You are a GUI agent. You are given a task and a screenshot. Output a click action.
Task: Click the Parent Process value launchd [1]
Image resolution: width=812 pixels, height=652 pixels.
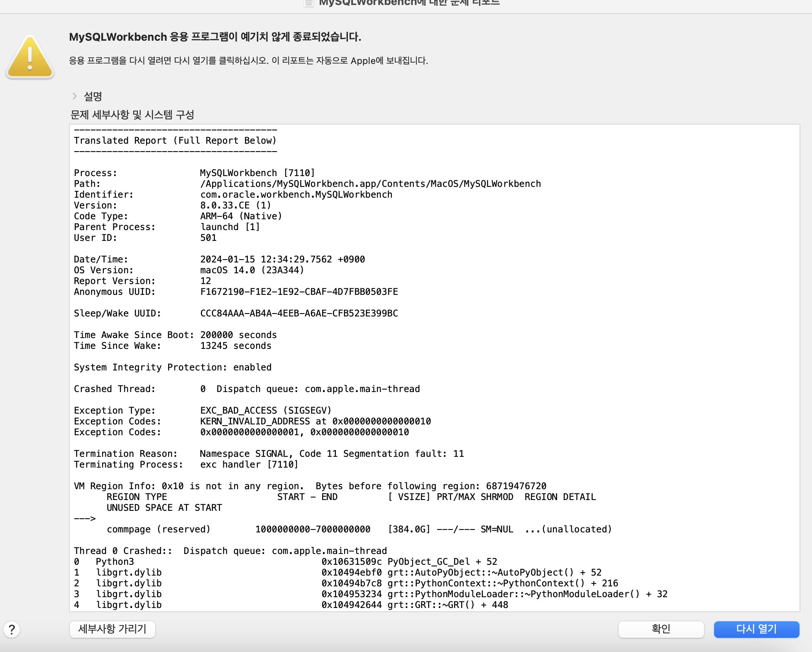tap(230, 227)
